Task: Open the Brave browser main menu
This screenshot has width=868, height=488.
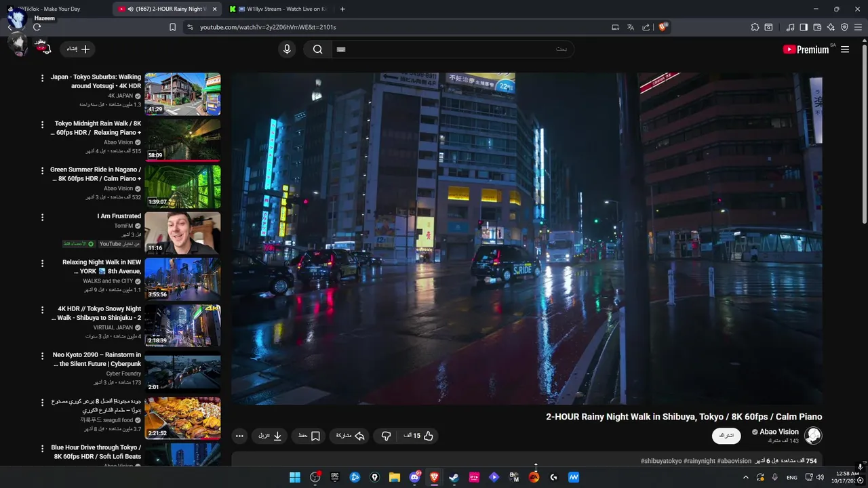Action: (x=858, y=27)
